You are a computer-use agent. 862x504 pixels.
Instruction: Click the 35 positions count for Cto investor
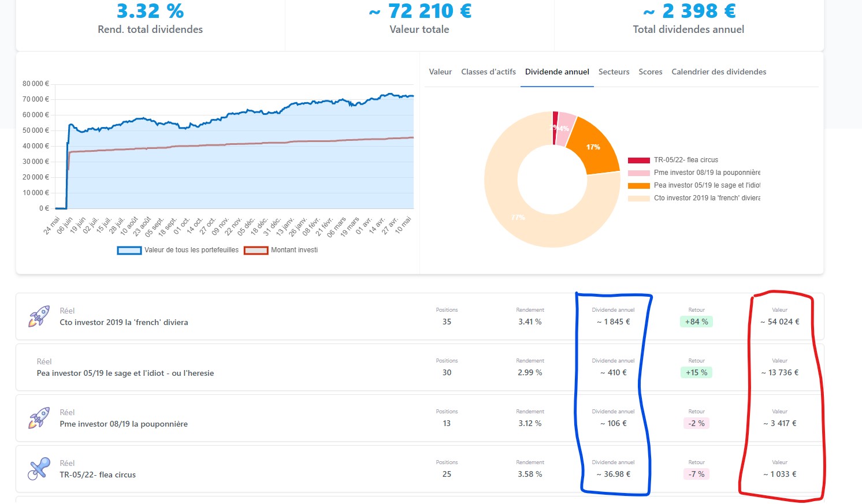tap(447, 322)
